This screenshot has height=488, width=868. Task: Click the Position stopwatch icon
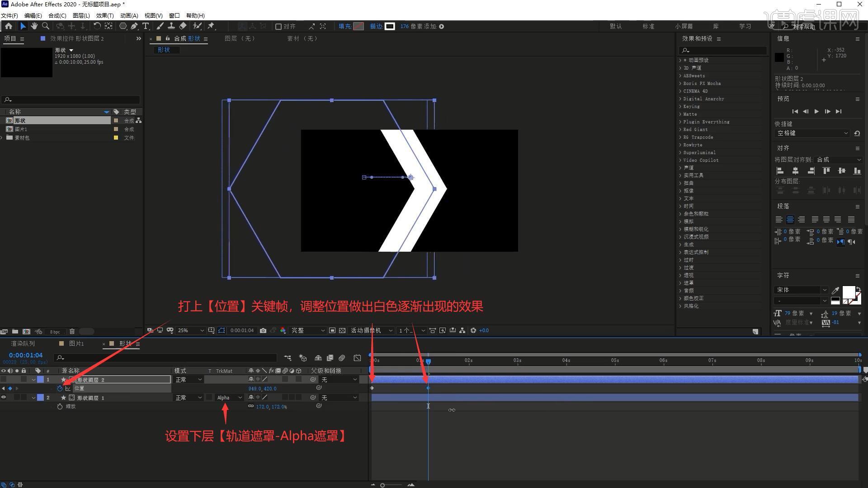(x=60, y=388)
